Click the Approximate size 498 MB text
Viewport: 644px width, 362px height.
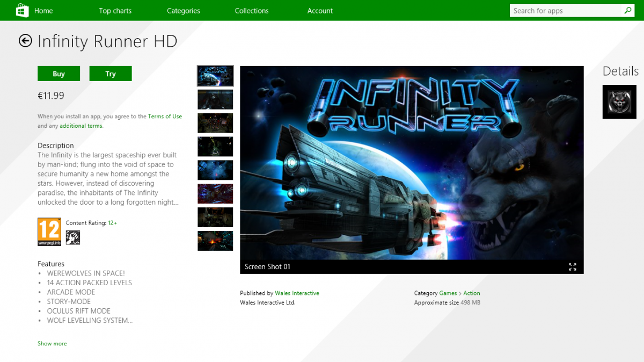pyautogui.click(x=447, y=303)
